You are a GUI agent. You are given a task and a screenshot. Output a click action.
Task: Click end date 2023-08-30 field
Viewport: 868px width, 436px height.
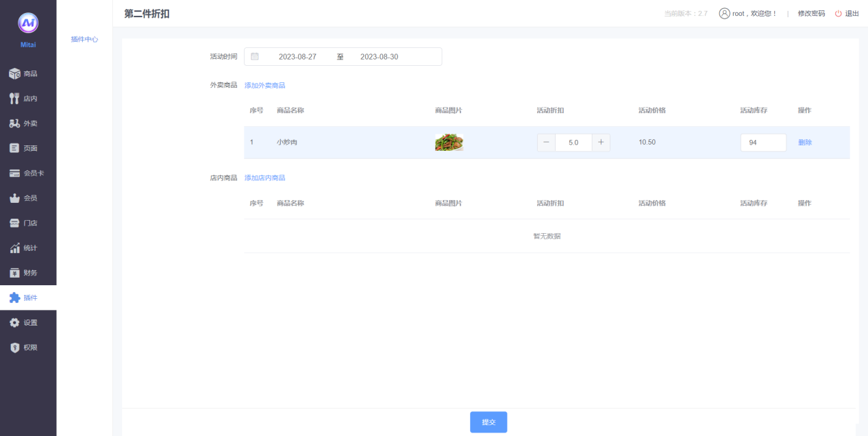[x=379, y=57]
